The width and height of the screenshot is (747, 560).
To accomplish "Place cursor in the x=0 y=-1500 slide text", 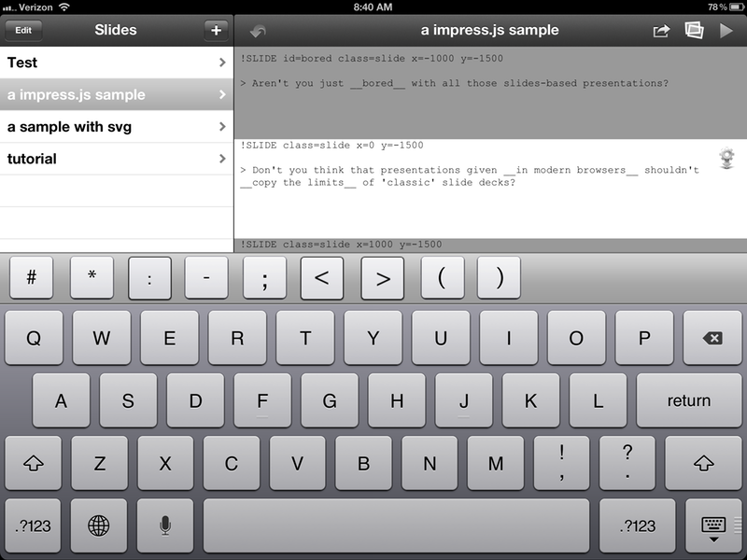I will 491,189.
